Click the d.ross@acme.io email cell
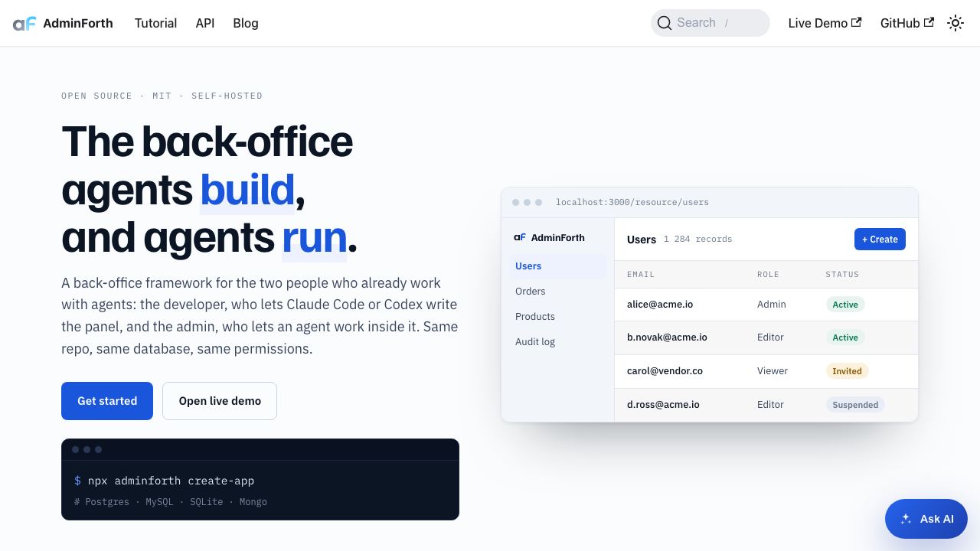 pos(663,405)
